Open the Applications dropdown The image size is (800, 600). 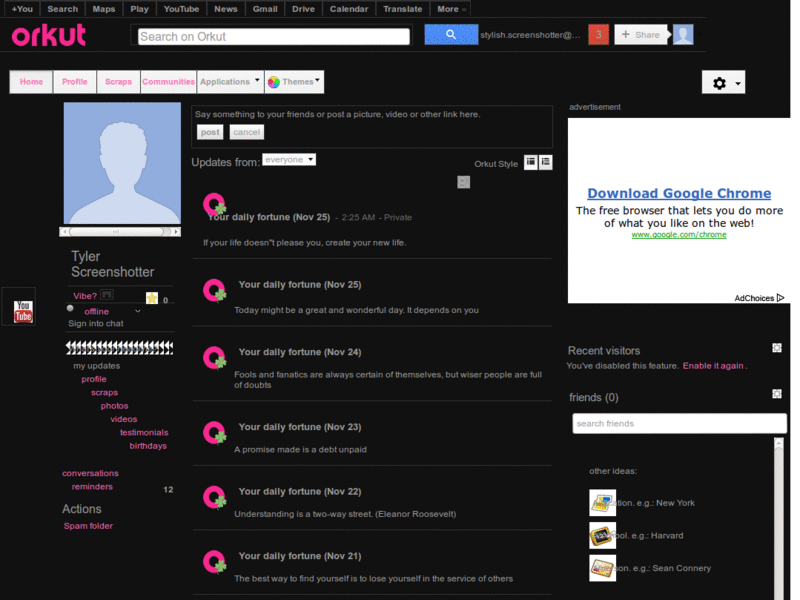[231, 82]
